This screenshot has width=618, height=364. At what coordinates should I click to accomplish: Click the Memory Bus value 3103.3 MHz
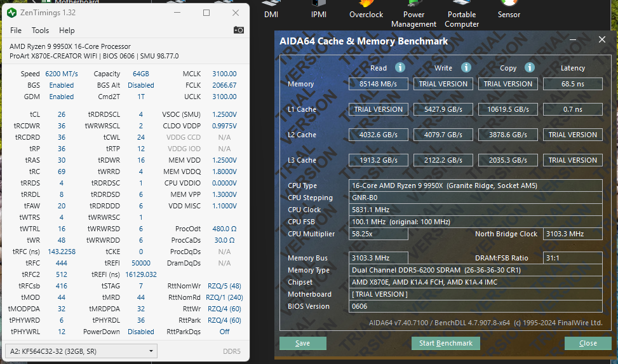[379, 258]
